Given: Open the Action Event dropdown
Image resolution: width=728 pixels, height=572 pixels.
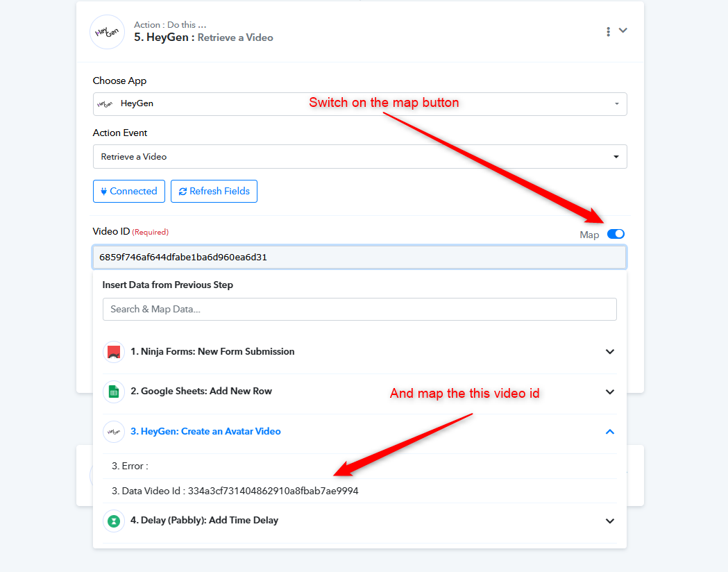Looking at the screenshot, I should (359, 157).
